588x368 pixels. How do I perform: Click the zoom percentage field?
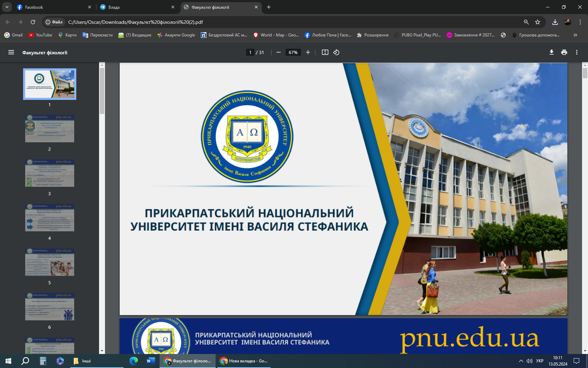[293, 52]
